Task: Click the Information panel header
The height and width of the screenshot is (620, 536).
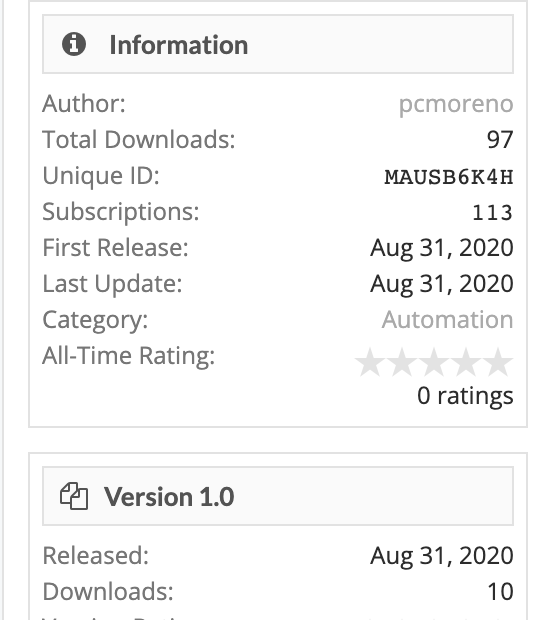Action: tap(278, 44)
